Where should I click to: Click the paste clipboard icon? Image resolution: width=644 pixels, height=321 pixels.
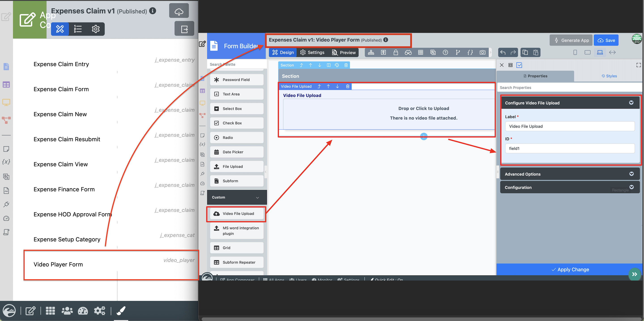click(x=535, y=53)
